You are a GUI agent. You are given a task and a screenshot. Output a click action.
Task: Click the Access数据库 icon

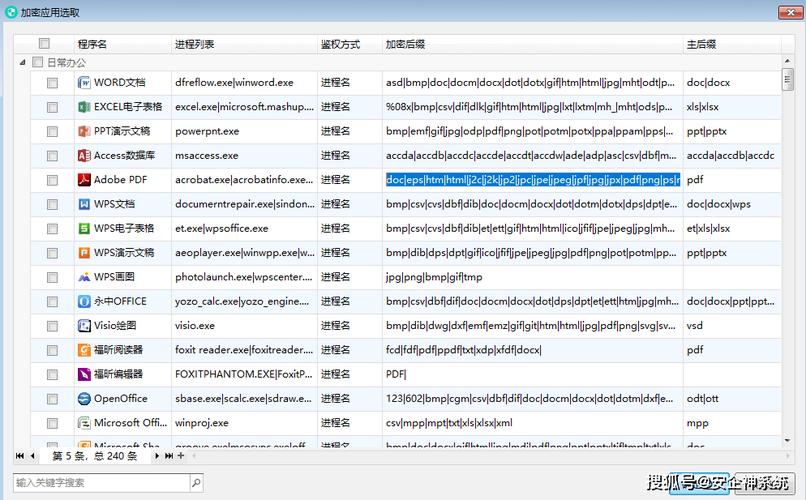point(84,155)
